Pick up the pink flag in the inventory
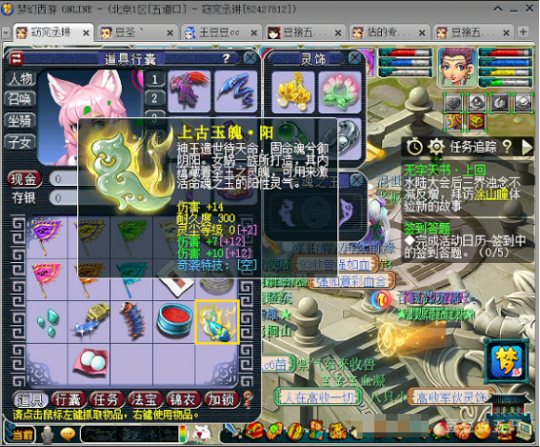 47,279
